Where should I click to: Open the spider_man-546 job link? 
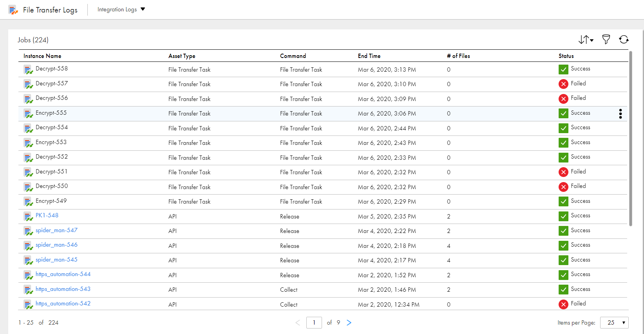click(x=56, y=245)
